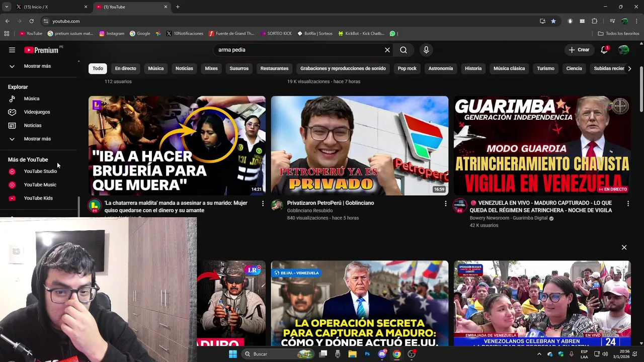Show more filter chips with the right arrow
Image resolution: width=644 pixels, height=362 pixels.
point(629,68)
